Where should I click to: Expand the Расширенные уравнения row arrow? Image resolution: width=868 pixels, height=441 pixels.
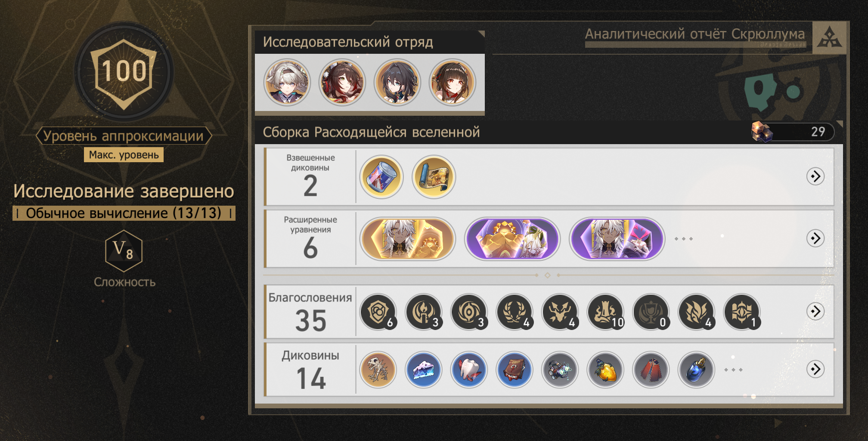pos(815,238)
